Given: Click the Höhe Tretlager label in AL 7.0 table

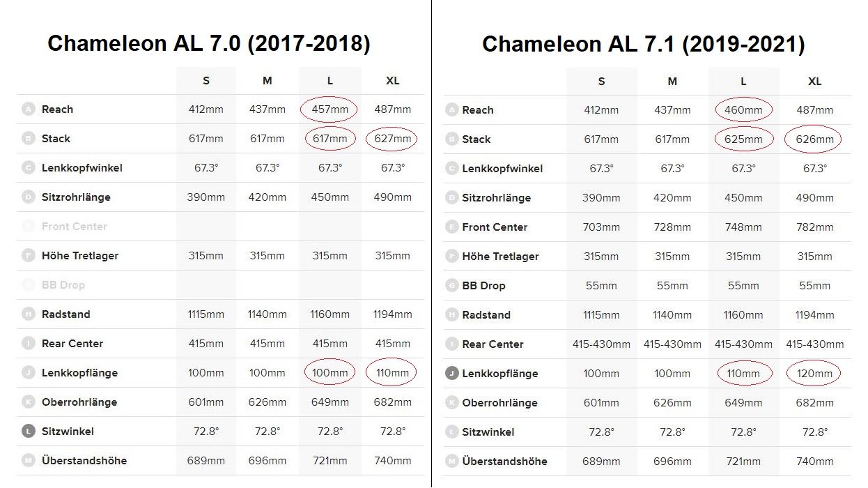Looking at the screenshot, I should pos(80,256).
